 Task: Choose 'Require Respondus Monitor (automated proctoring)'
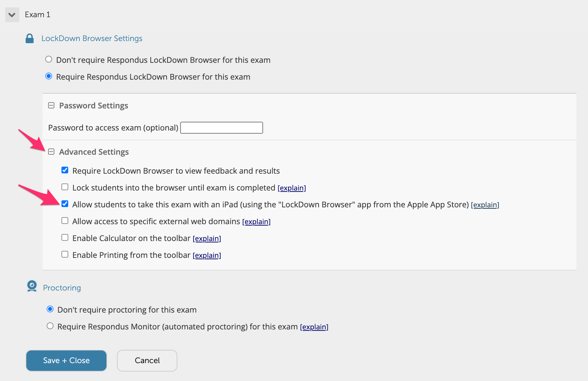point(50,326)
